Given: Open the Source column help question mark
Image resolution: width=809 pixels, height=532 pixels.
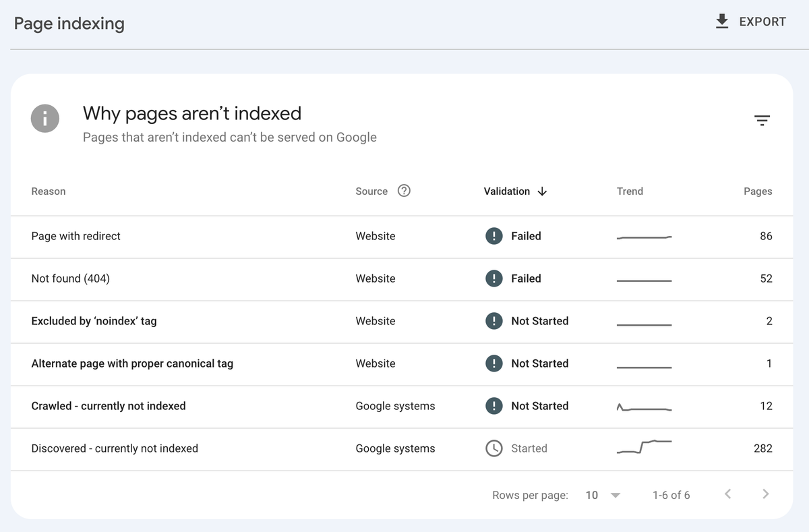Looking at the screenshot, I should pos(403,191).
